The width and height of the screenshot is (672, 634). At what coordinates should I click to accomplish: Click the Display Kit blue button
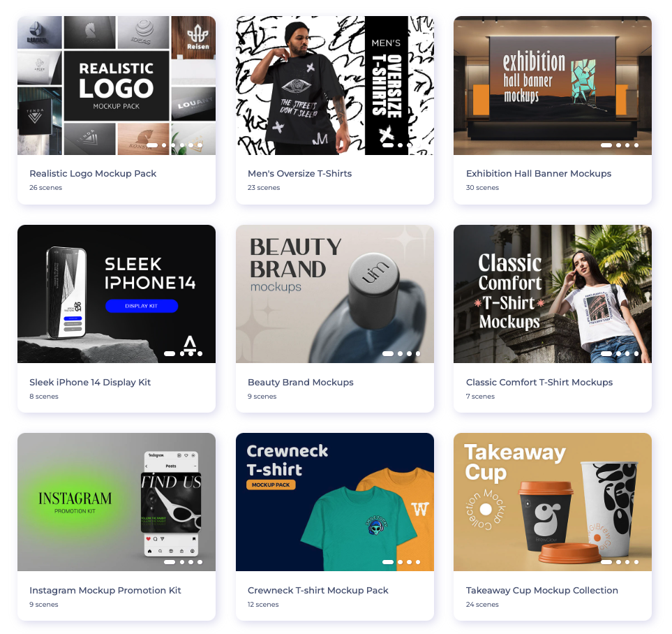142,306
